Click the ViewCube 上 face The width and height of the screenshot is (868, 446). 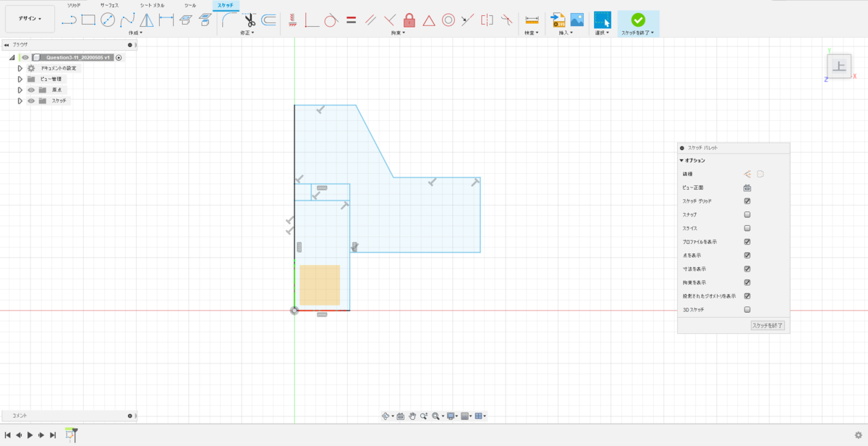coord(839,67)
